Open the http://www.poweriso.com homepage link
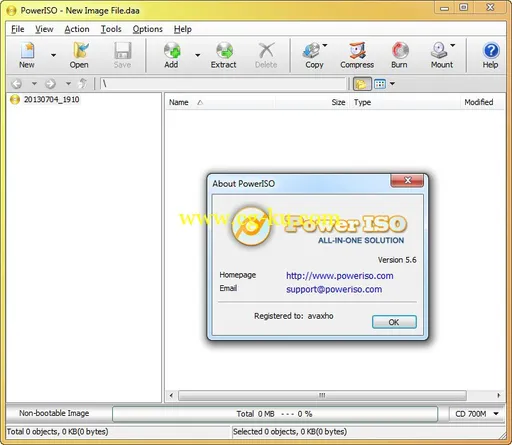 (340, 276)
